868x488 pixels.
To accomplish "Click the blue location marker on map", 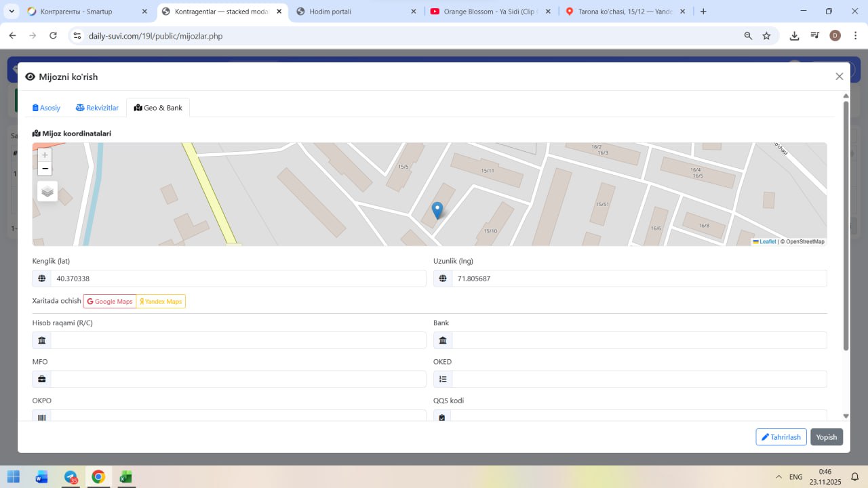I will point(437,210).
